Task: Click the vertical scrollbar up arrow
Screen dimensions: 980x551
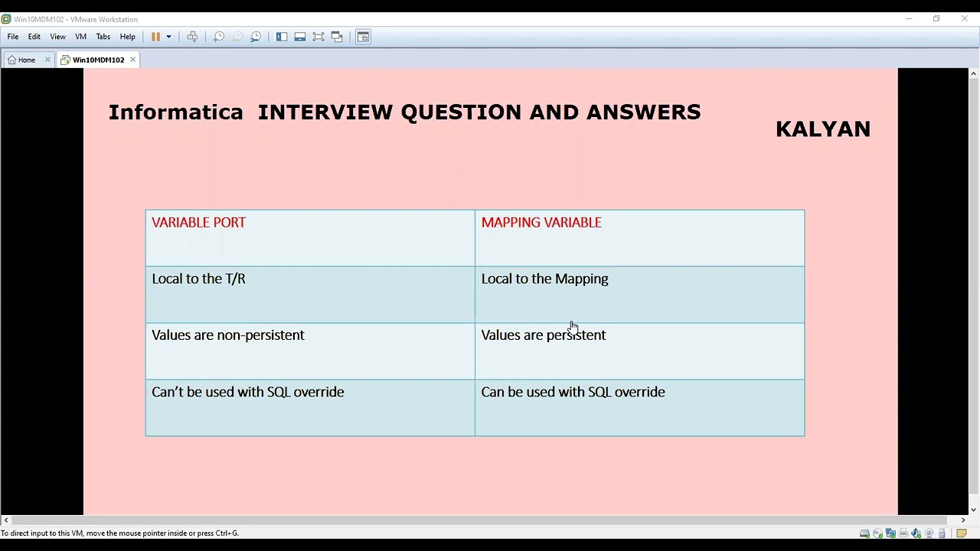Action: [x=973, y=73]
